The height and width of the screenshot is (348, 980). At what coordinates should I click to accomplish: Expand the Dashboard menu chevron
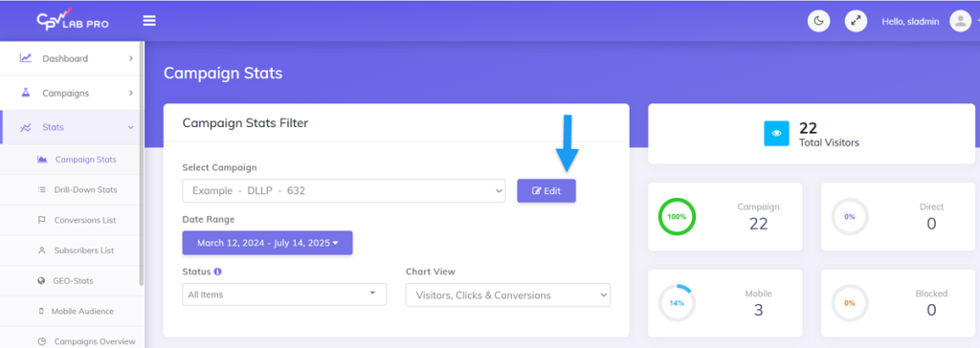coord(130,58)
